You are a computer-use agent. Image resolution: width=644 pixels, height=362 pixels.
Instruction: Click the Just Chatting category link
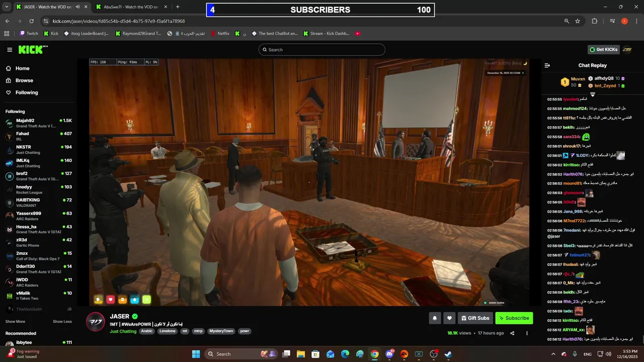(x=123, y=331)
